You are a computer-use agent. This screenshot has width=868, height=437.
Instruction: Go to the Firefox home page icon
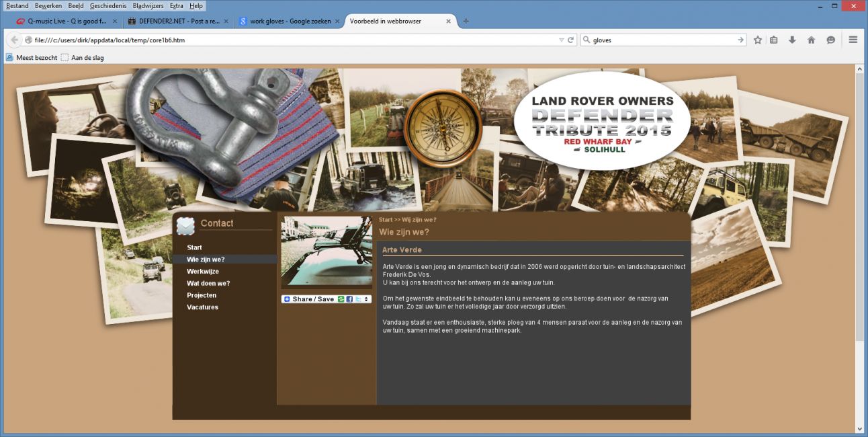click(811, 40)
